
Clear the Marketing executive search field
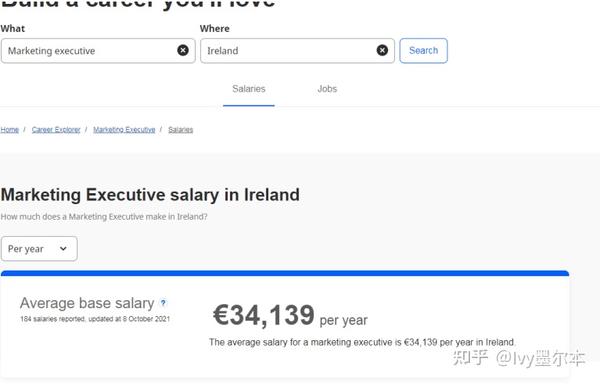point(183,50)
